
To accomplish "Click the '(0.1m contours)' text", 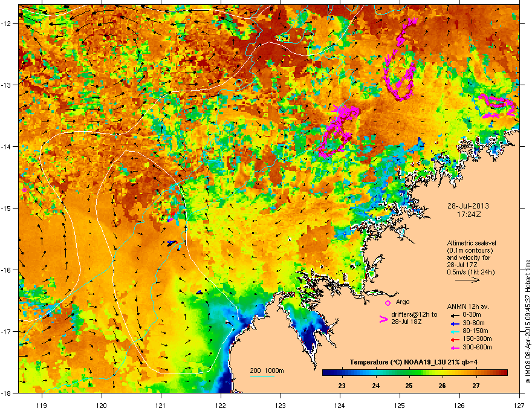I will (470, 251).
